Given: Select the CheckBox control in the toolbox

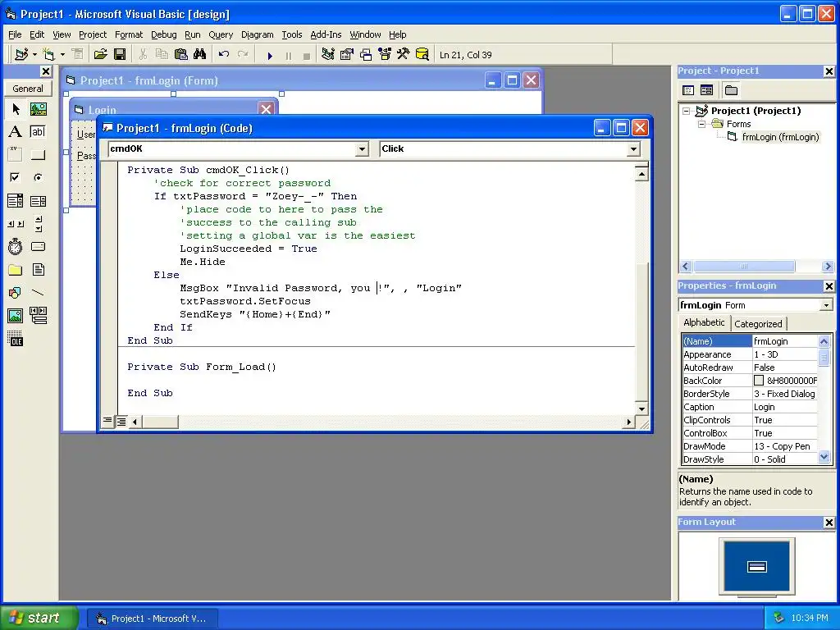Looking at the screenshot, I should (16, 177).
